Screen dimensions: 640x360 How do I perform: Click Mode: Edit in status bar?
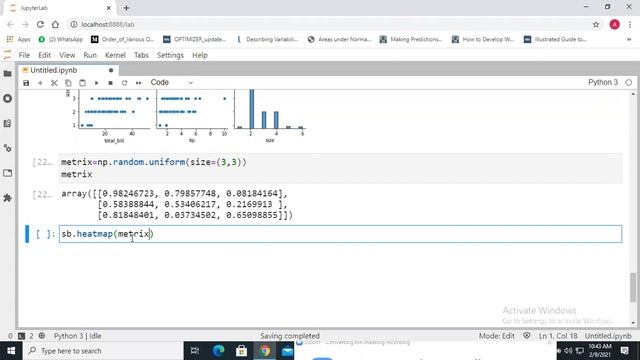496,336
